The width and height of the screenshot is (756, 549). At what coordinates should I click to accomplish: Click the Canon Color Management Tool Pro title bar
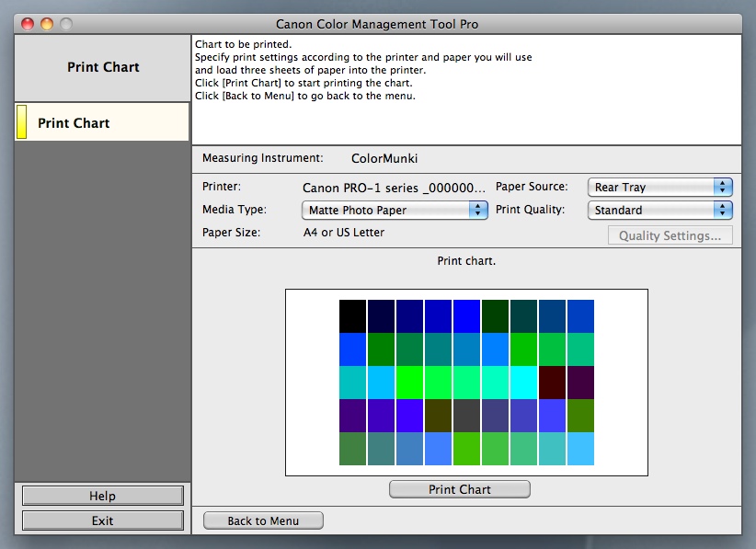377,24
